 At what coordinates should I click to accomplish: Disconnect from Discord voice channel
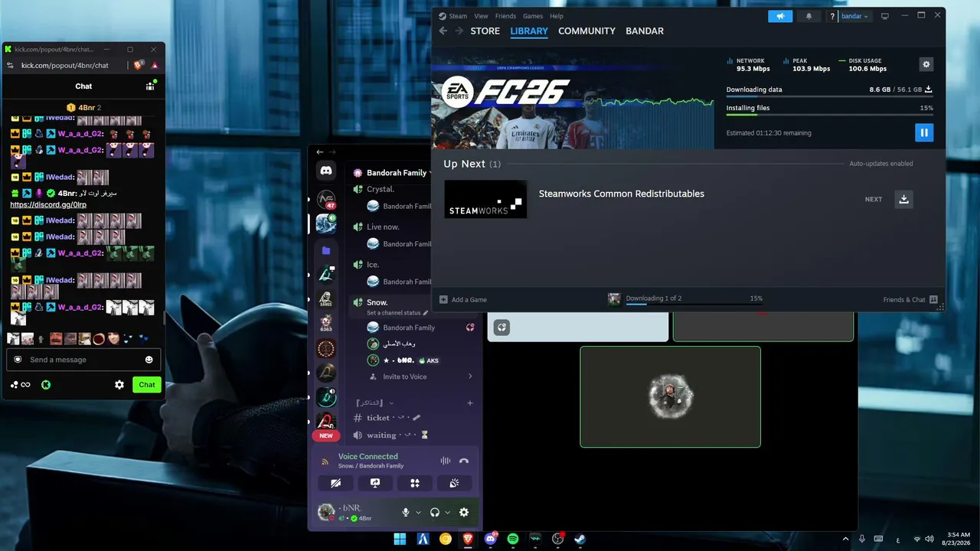(463, 461)
